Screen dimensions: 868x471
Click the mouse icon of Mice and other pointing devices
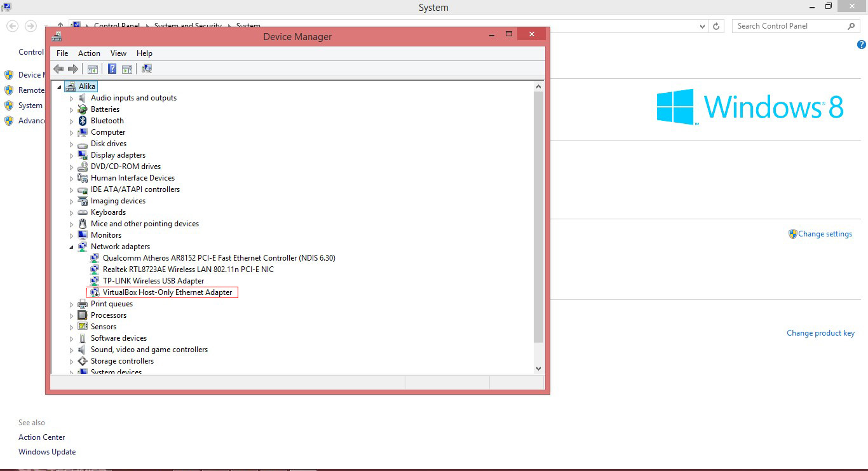coord(82,224)
